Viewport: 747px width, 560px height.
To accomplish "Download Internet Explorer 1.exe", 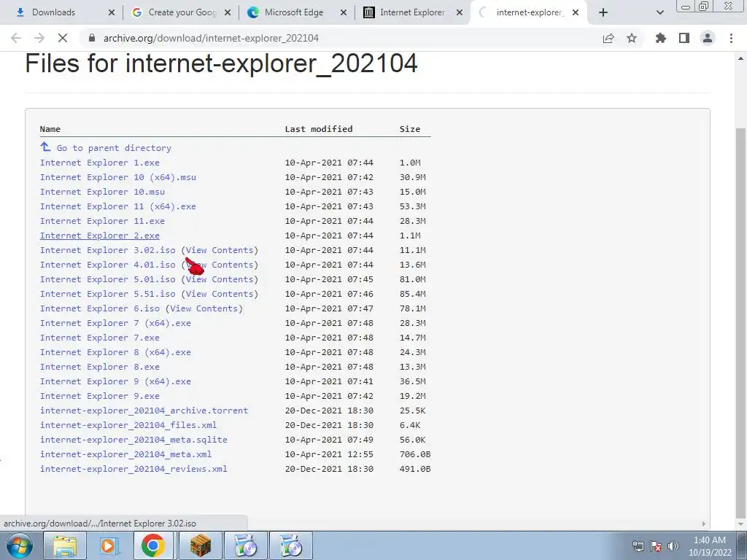I will [99, 163].
